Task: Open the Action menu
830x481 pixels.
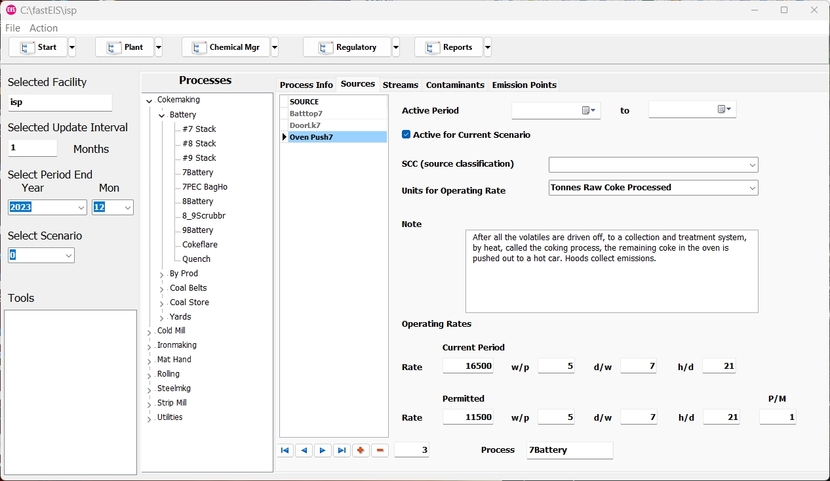Action: point(43,28)
